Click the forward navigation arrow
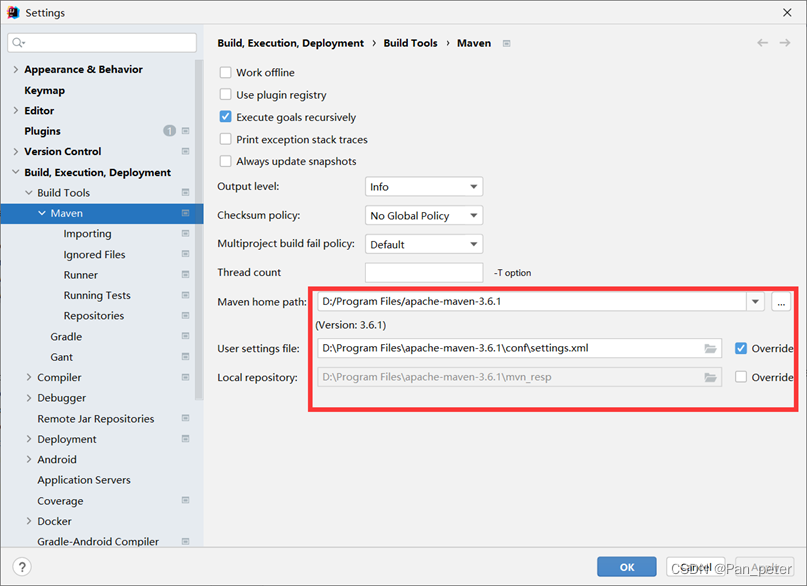Viewport: 807px width, 586px height. (x=784, y=43)
